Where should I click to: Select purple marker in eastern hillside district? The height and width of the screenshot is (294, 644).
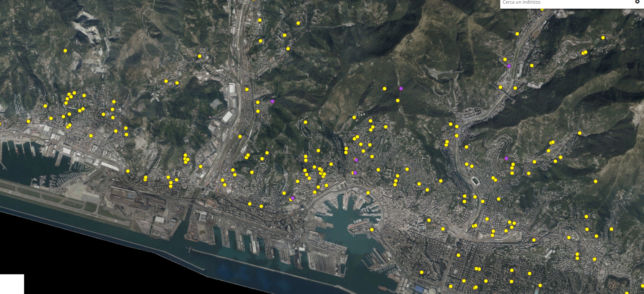506,158
